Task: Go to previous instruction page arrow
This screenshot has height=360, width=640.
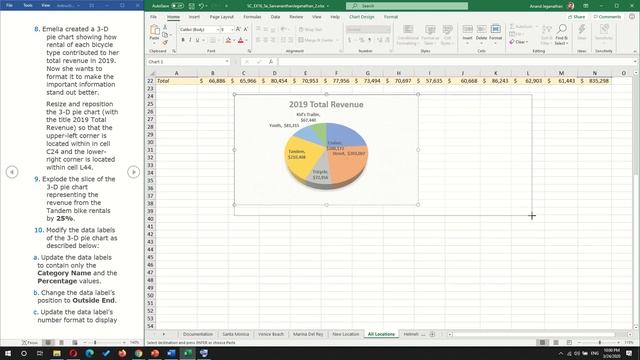Action: click(12, 172)
